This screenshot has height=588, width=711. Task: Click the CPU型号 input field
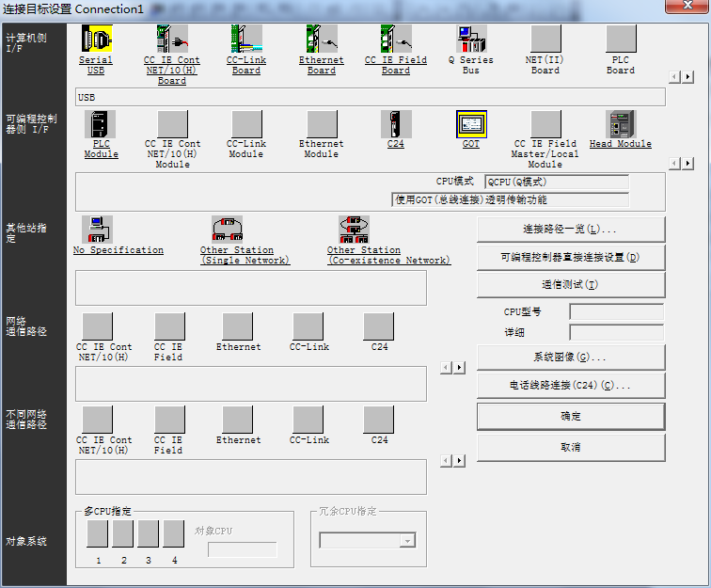tap(616, 311)
